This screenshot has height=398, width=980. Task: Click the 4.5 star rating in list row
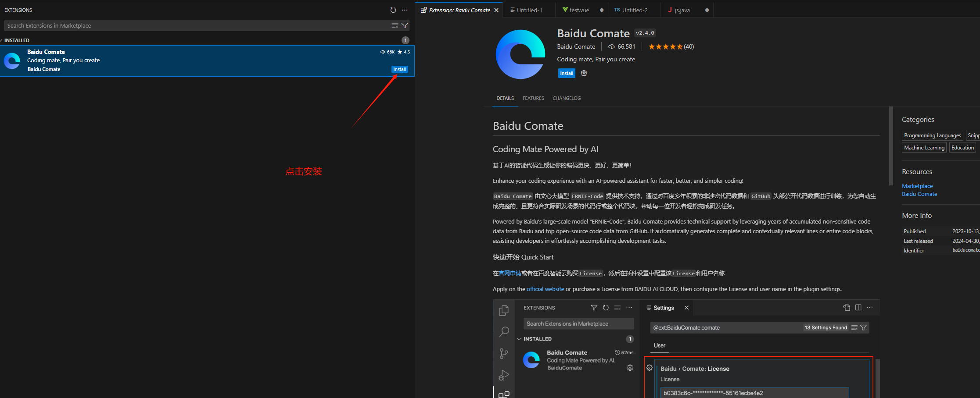click(x=404, y=52)
